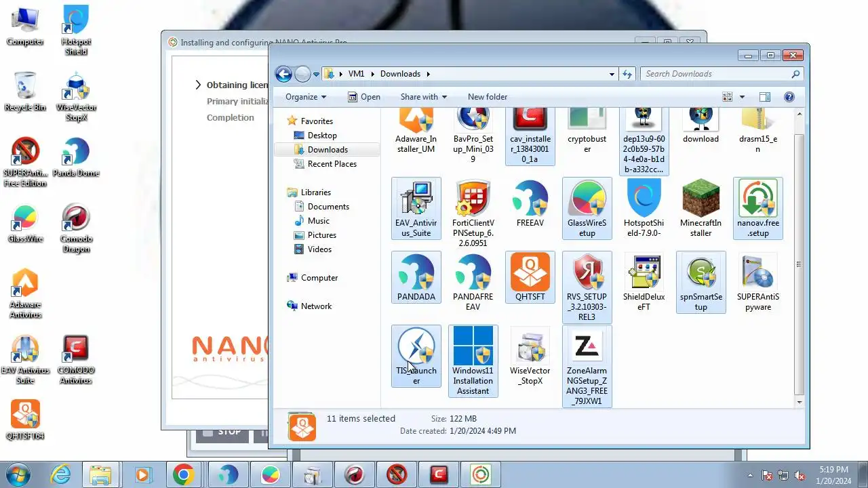Open Adaware Antivirus desktop shortcut
This screenshot has height=488, width=868.
click(x=25, y=293)
